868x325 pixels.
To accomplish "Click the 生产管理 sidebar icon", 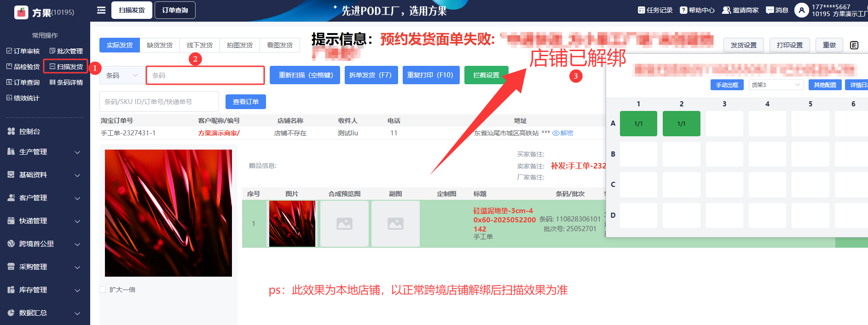I will 11,151.
